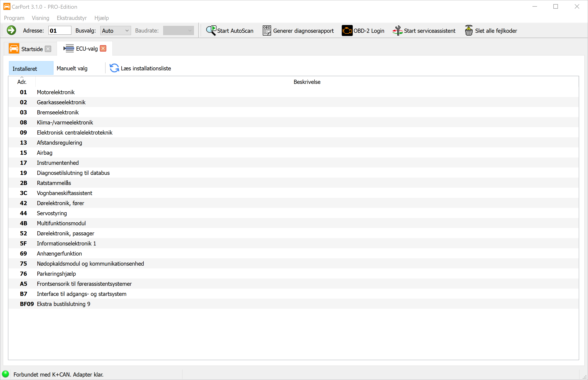Click the orange car Startside icon
The height and width of the screenshot is (380, 588).
point(14,49)
